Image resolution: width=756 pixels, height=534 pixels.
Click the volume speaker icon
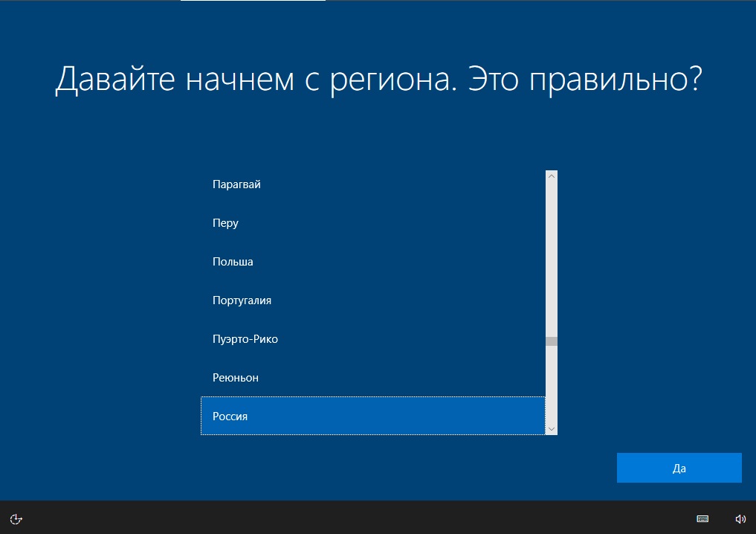740,518
